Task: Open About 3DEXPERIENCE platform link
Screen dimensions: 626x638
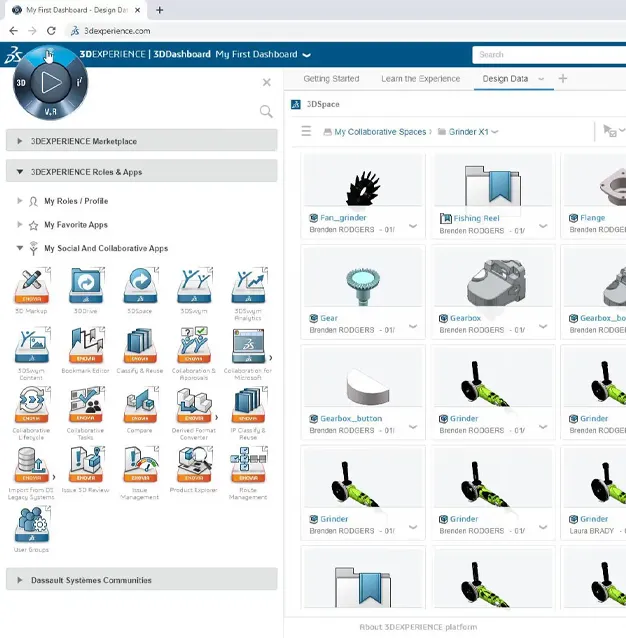Action: [418, 627]
